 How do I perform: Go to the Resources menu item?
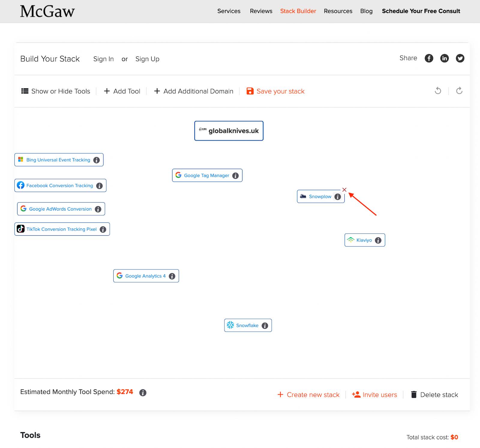click(x=338, y=11)
